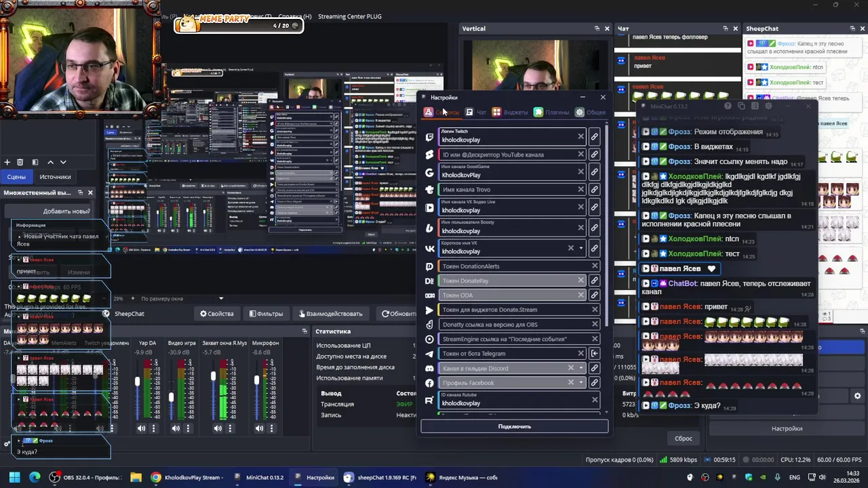Mute the Yap DA audio channel
Screen dimensions: 868x488
[141, 428]
